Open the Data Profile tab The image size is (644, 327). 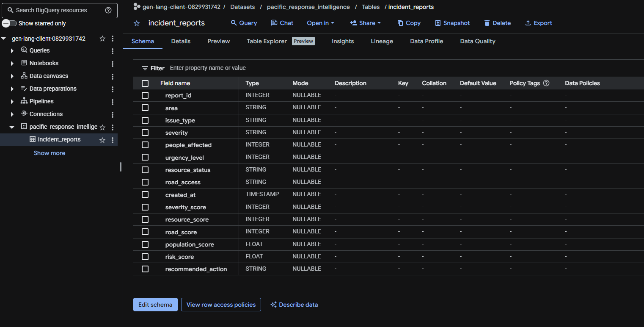coord(427,41)
